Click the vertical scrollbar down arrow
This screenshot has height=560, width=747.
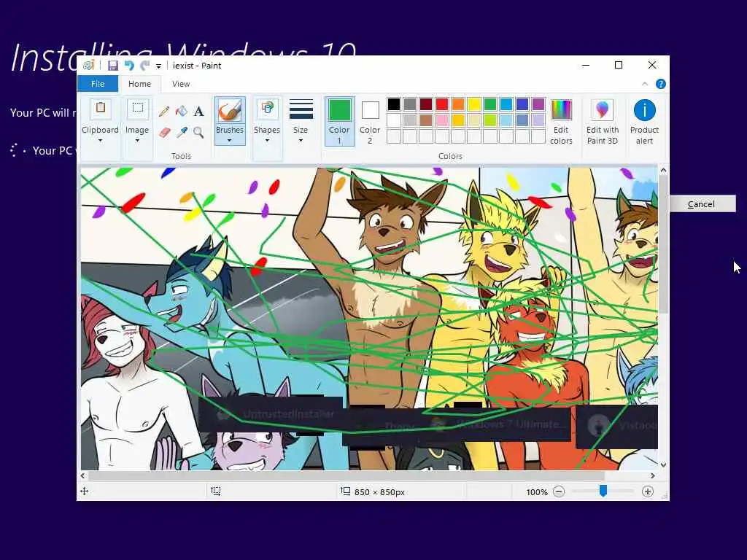click(x=663, y=464)
